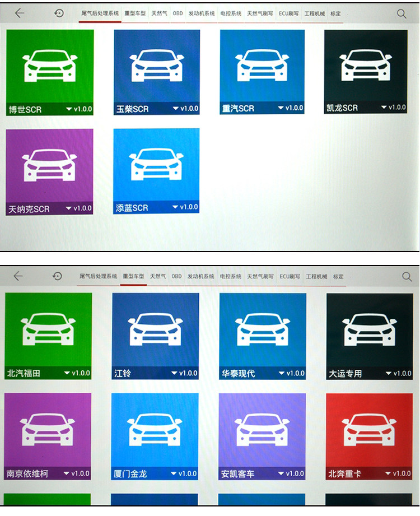This screenshot has width=420, height=516.
Task: Go back using arrow on SCR screen
Action: 20,13
